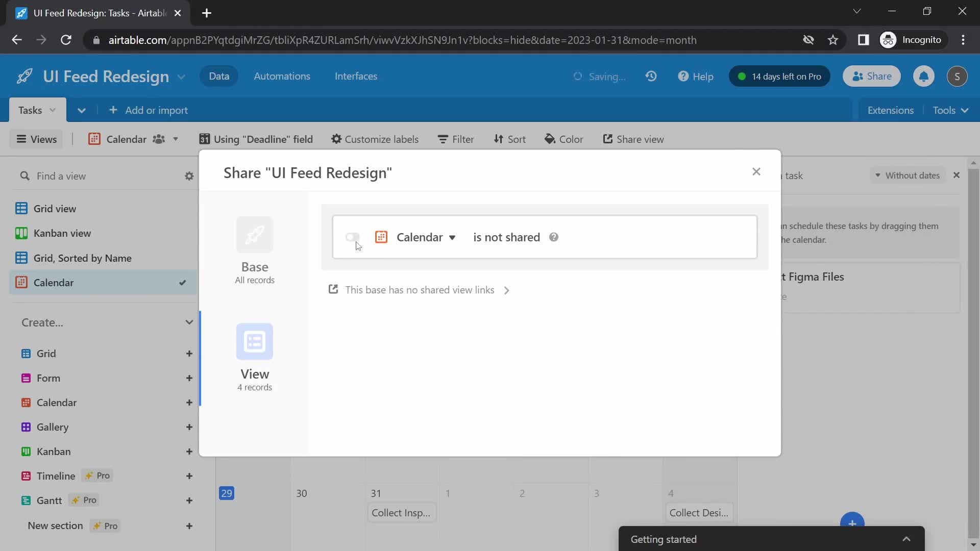The width and height of the screenshot is (980, 551).
Task: Click the Share view toolbar item
Action: coord(633,139)
